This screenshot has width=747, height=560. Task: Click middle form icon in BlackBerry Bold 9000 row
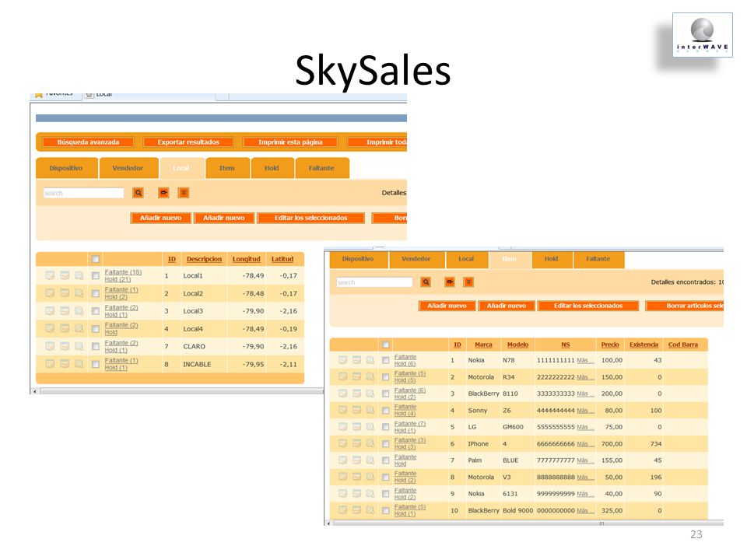pyautogui.click(x=356, y=510)
